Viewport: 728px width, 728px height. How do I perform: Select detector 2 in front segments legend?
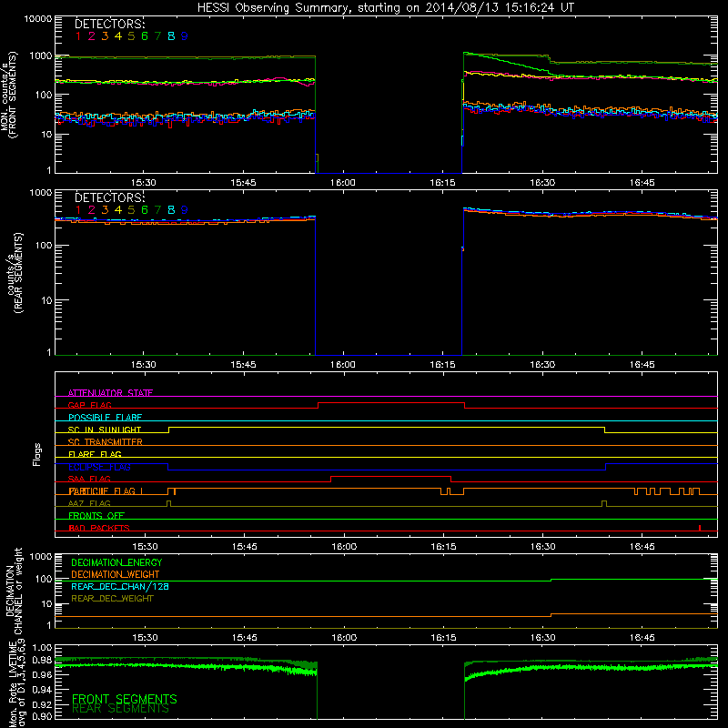coord(92,36)
